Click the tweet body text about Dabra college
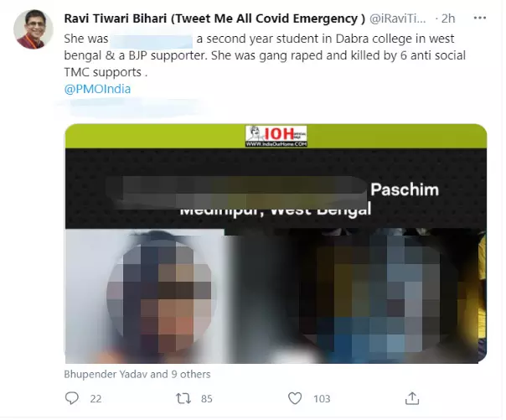The width and height of the screenshot is (506, 420). (265, 55)
